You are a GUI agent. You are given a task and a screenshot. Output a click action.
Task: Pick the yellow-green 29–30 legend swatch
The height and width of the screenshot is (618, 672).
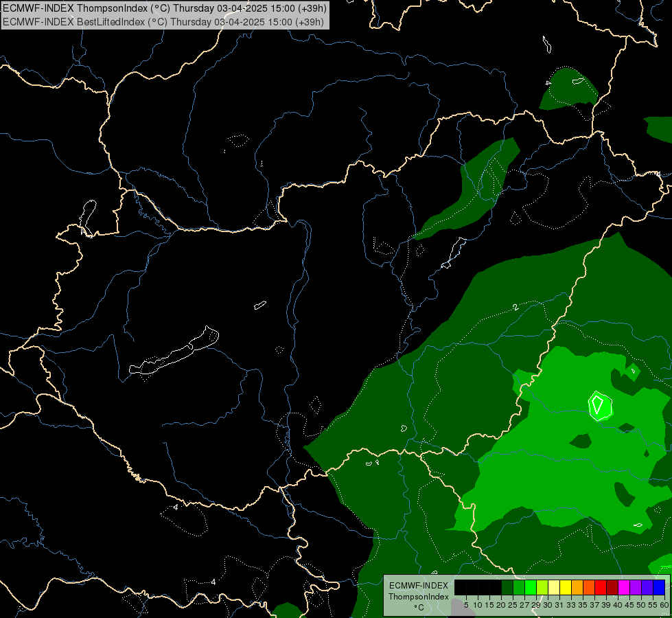click(542, 587)
